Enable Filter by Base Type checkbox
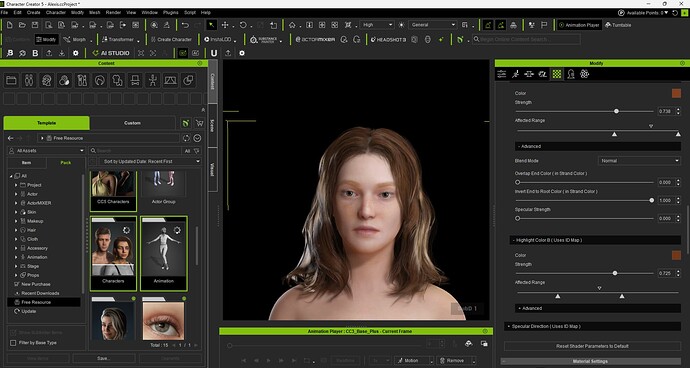The image size is (690, 368). pyautogui.click(x=13, y=342)
